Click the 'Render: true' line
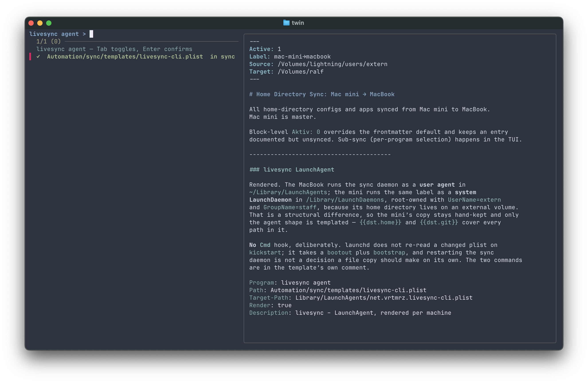 coord(270,305)
